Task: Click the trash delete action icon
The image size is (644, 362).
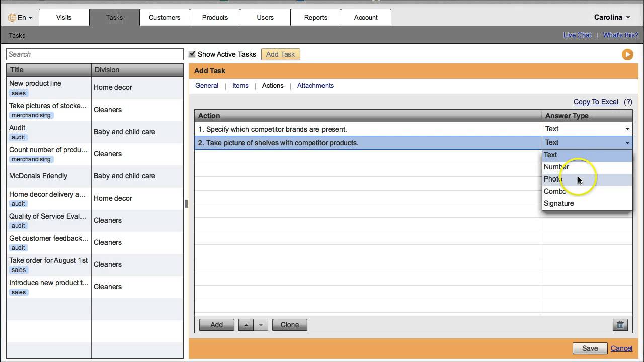Action: (620, 325)
